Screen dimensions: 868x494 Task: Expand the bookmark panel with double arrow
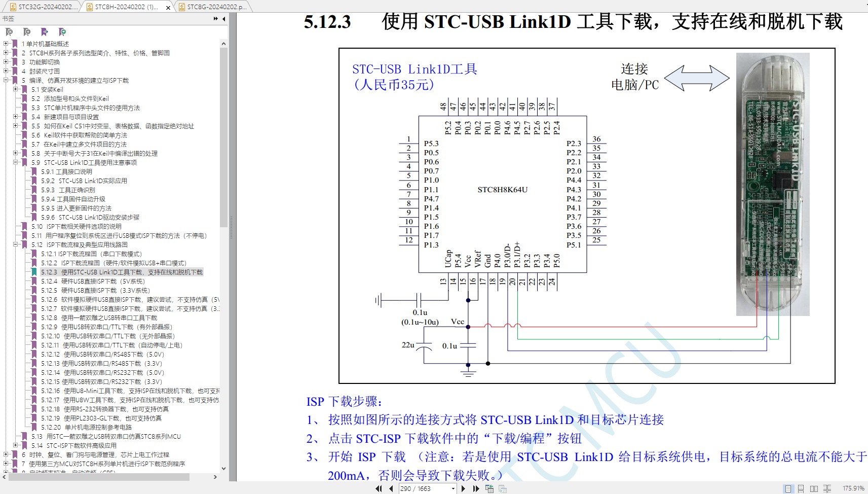216,19
